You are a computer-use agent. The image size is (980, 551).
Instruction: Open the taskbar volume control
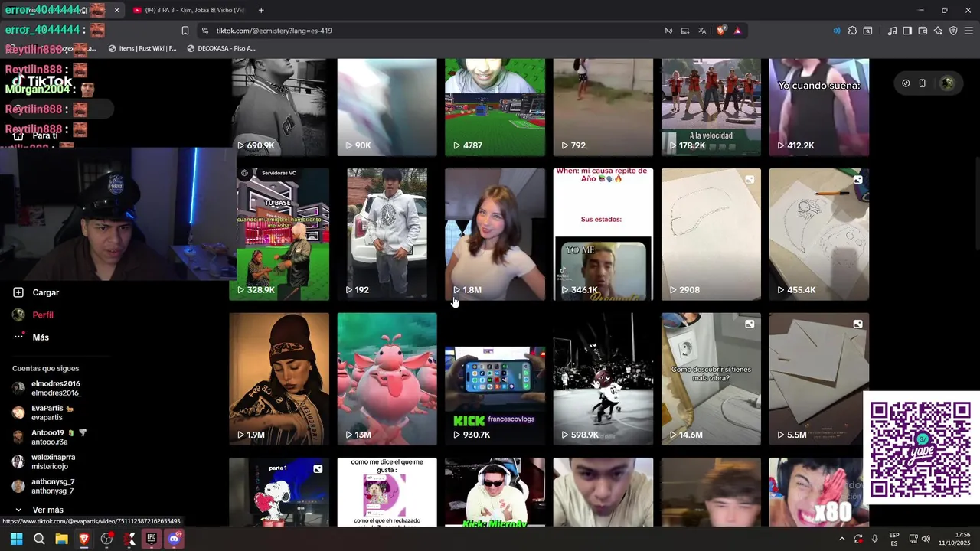[x=926, y=539]
